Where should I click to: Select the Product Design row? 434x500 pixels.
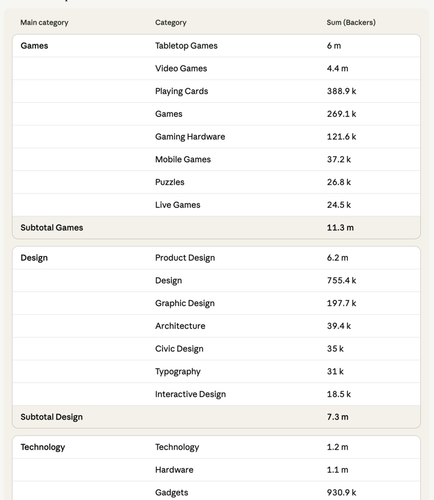pyautogui.click(x=216, y=258)
